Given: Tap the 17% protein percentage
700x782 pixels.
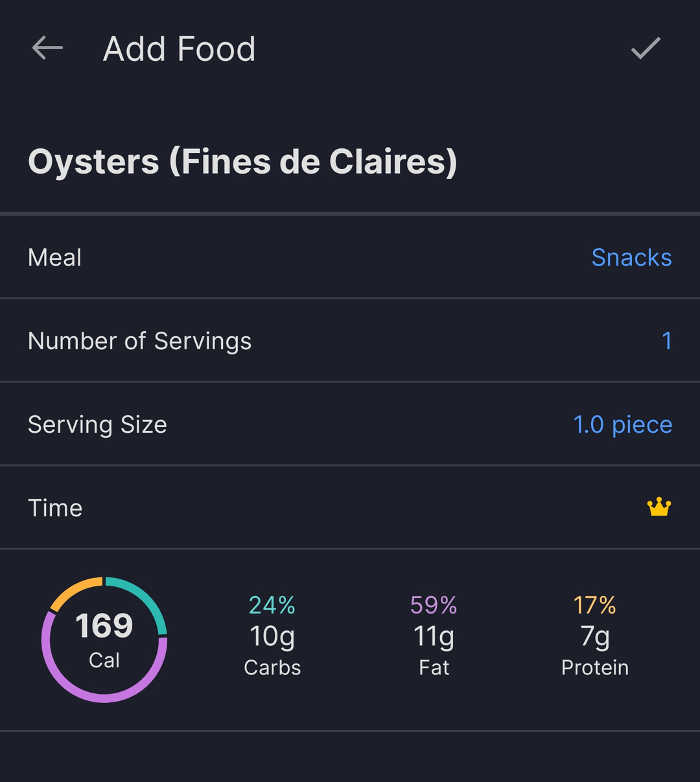Looking at the screenshot, I should click(x=594, y=605).
